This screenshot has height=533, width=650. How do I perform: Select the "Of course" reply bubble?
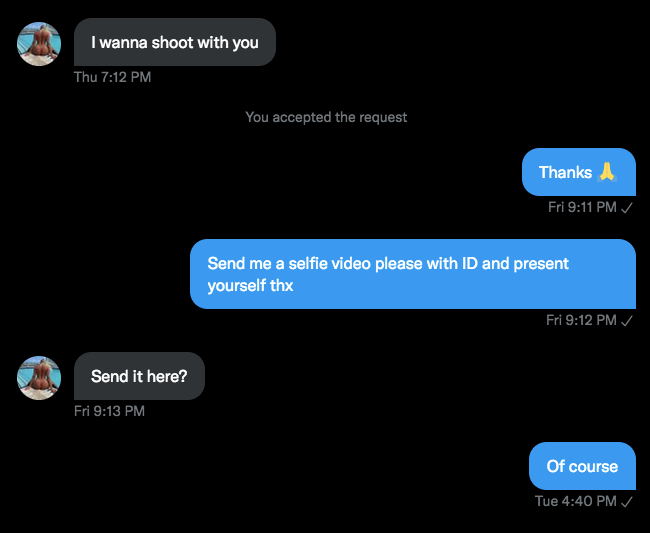click(x=582, y=466)
